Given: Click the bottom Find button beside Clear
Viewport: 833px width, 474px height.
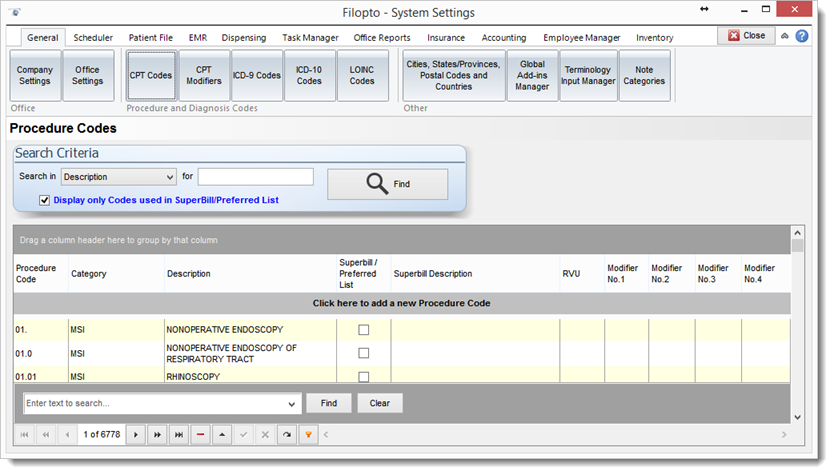Looking at the screenshot, I should (x=329, y=403).
